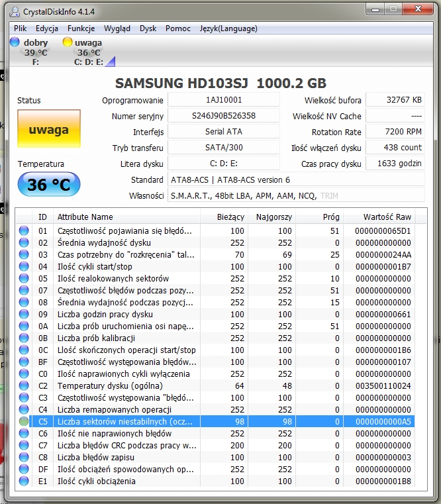Screen dimensions: 441x504
Task: Click blue status dot for attribute C8
Action: (x=24, y=457)
